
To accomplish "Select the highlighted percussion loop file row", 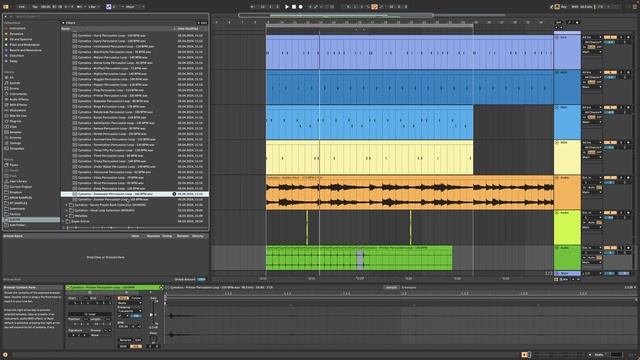I will click(x=135, y=194).
